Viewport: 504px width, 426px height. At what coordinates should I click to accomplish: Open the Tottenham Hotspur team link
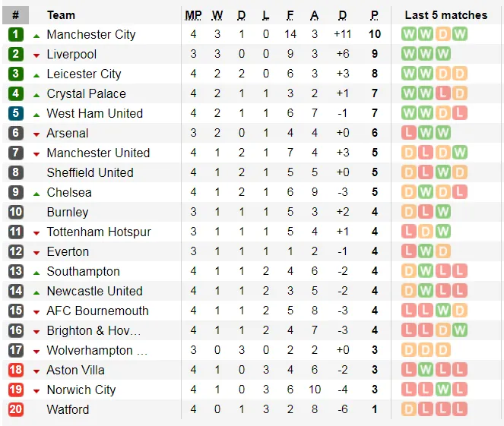point(99,232)
